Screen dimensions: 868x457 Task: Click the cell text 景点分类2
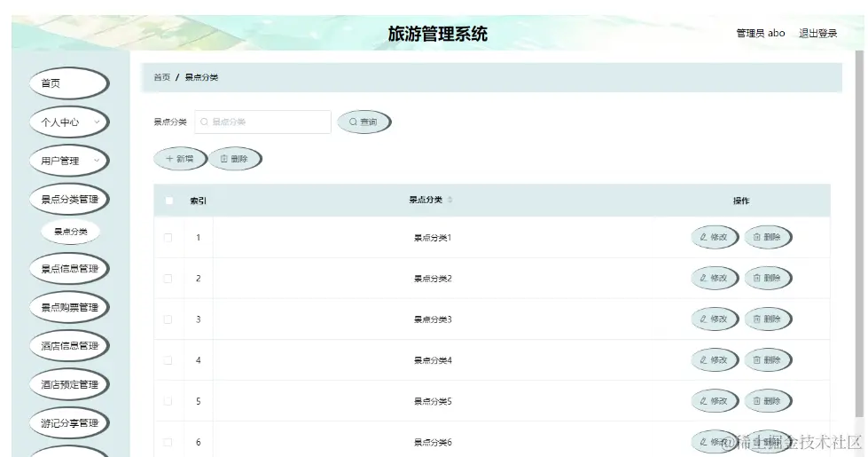433,279
